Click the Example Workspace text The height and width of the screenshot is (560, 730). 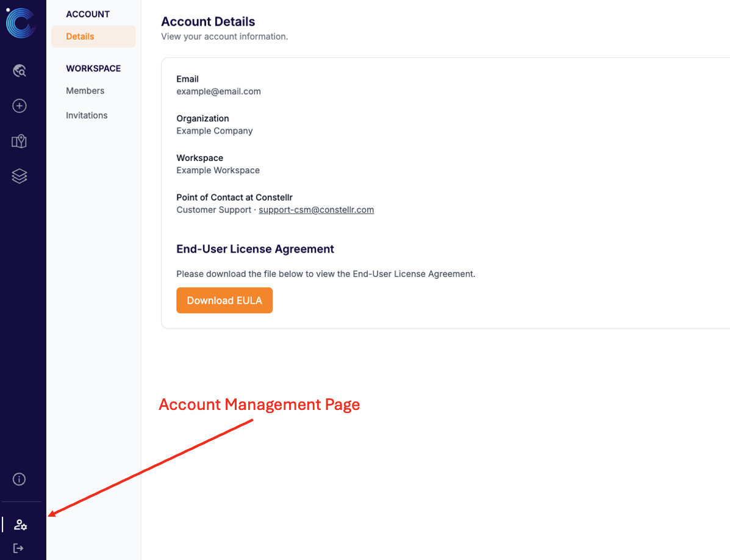pos(218,170)
